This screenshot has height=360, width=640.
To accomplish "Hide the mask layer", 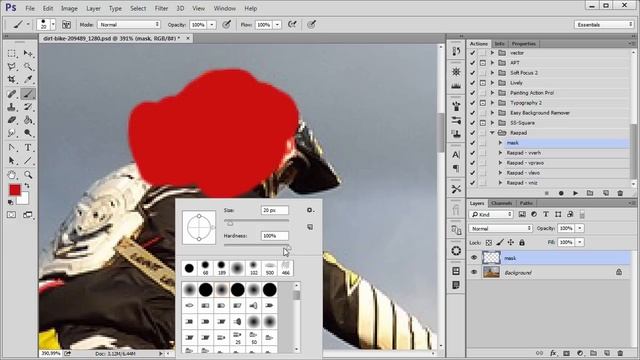I will pyautogui.click(x=474, y=258).
